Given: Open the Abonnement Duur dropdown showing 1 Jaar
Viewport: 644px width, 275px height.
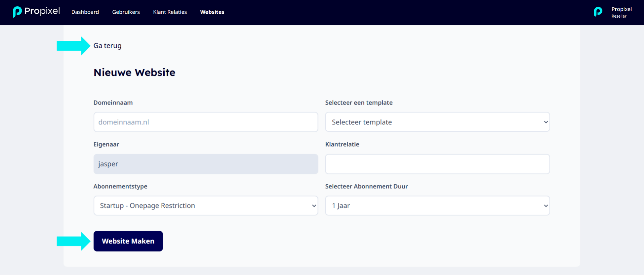Looking at the screenshot, I should click(x=437, y=206).
